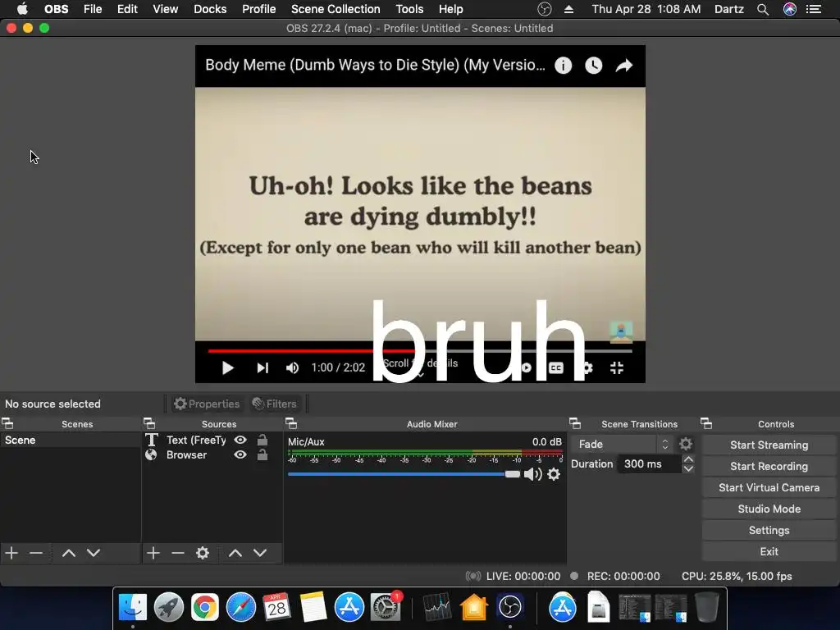Viewport: 840px width, 630px height.
Task: Open the View menu
Action: 165,9
